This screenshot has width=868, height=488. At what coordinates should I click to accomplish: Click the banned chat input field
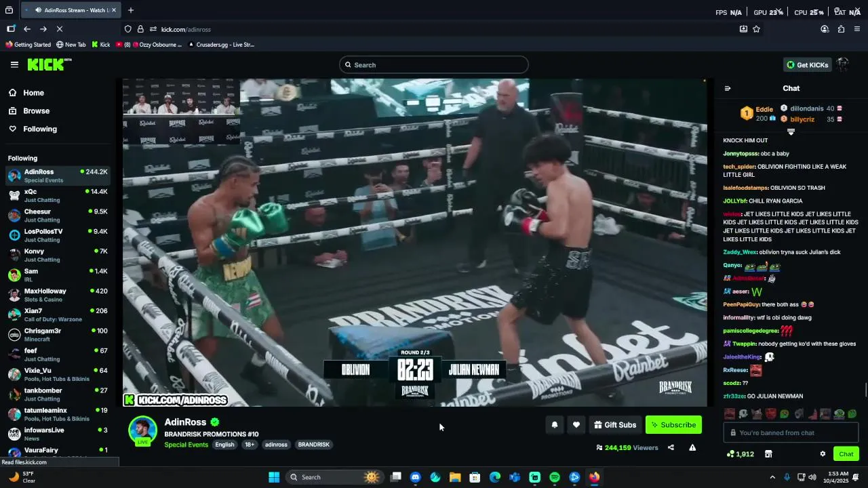(x=791, y=432)
